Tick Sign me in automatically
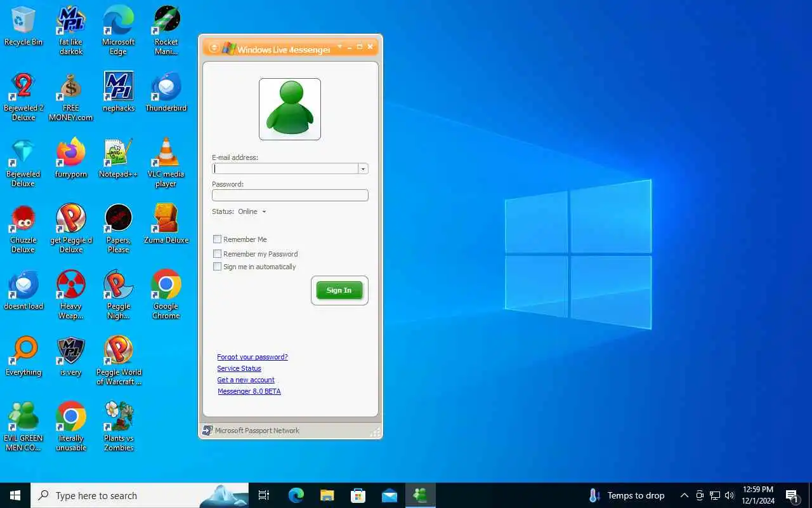 [x=217, y=267]
